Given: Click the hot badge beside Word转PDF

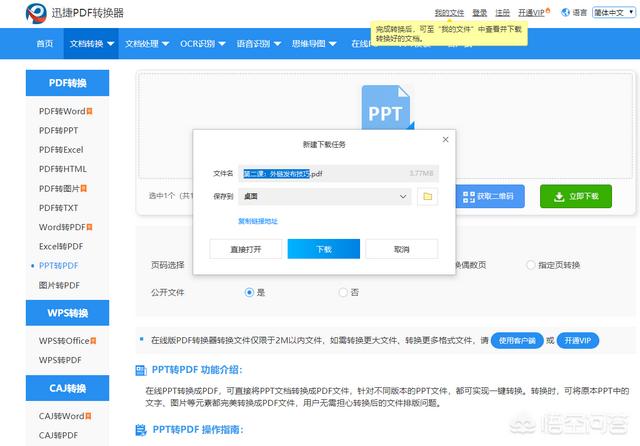Looking at the screenshot, I should pos(89,227).
